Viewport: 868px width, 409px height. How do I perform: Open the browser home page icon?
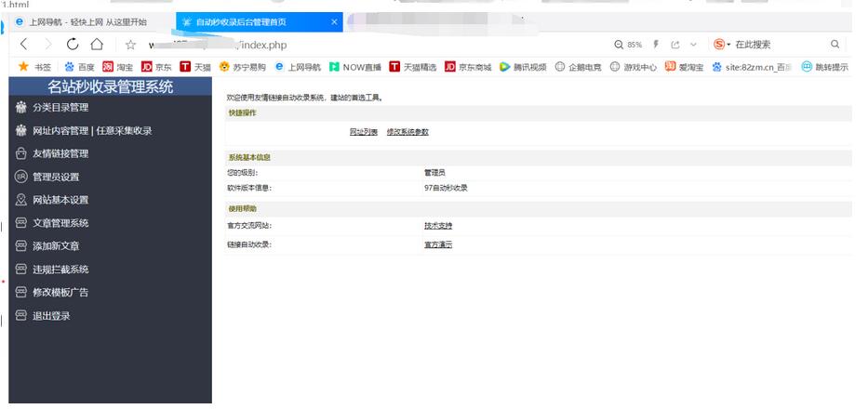[97, 45]
